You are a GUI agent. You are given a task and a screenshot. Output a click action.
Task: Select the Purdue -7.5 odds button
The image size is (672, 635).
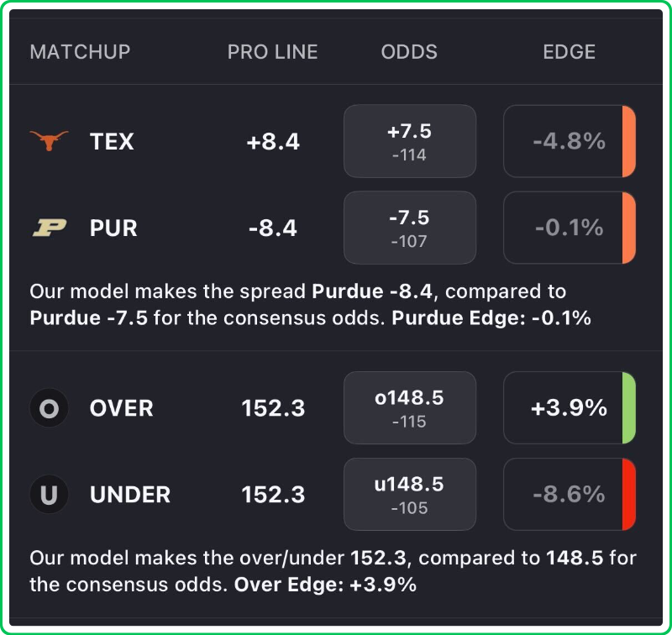click(x=409, y=228)
